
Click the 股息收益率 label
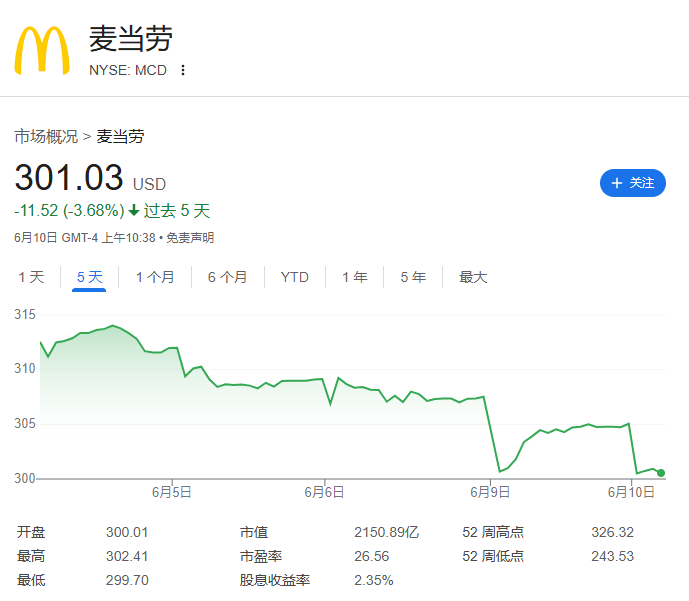coord(275,580)
